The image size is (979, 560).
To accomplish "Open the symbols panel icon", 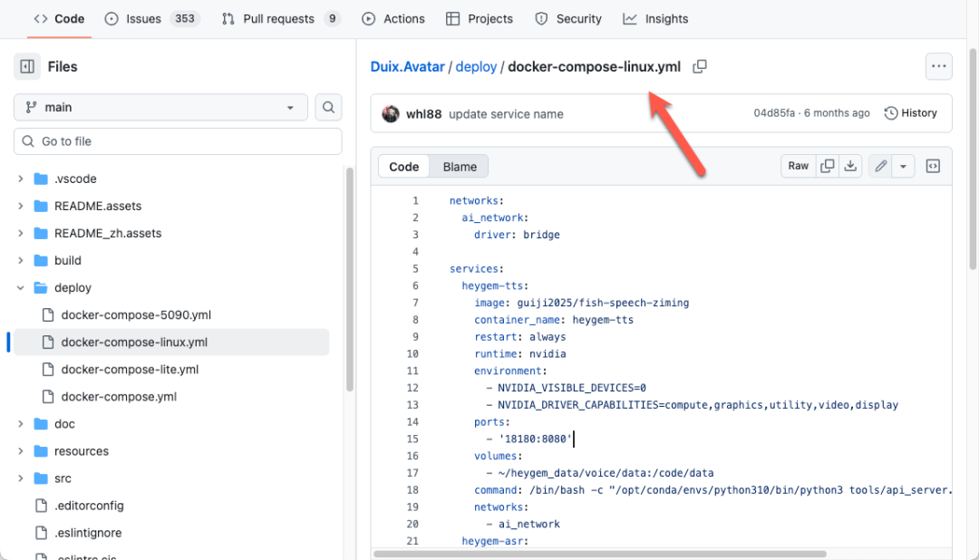I will [933, 166].
